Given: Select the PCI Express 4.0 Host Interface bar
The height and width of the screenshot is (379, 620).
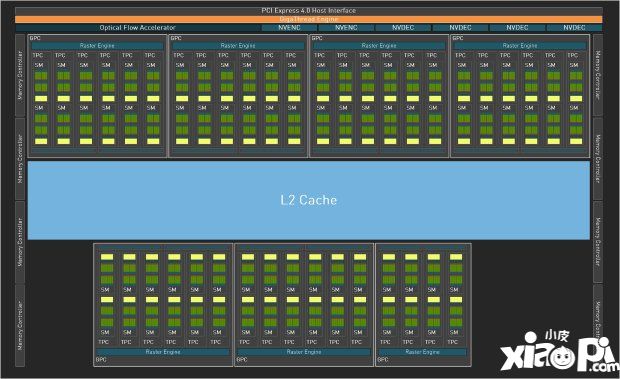Looking at the screenshot, I should point(308,11).
